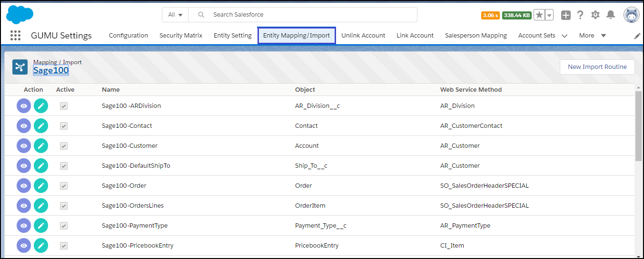Select the Entity Mapping/Import tab

pos(297,36)
